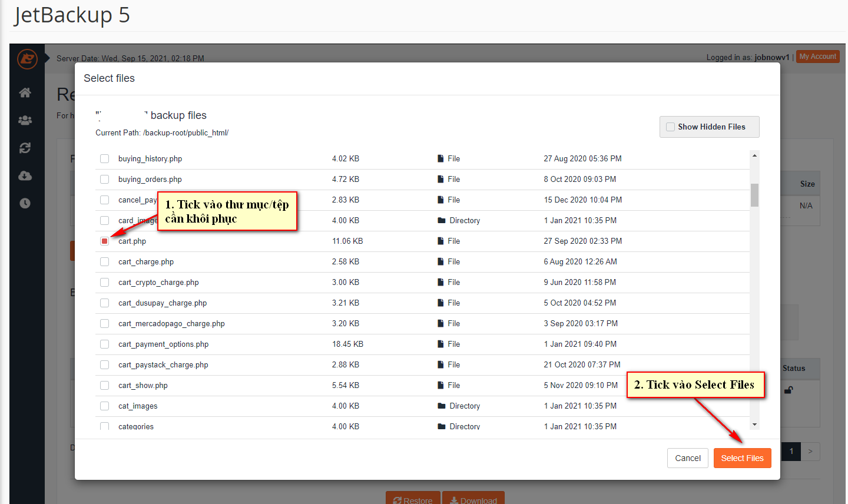Click file icon in cart_paystack_charge.php row
Image resolution: width=848 pixels, height=504 pixels.
point(440,364)
